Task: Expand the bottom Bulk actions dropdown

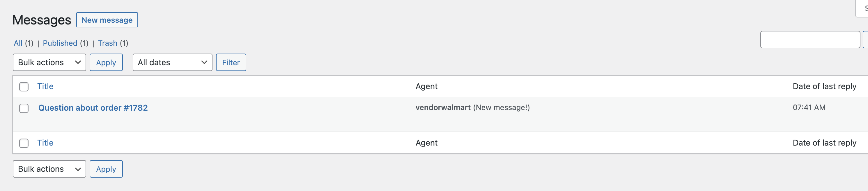Action: coord(49,169)
